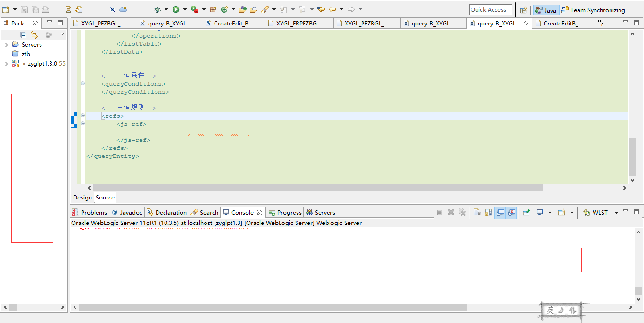Viewport: 644px width, 323px height.
Task: Click the Open Task folder icon
Action: click(x=253, y=9)
